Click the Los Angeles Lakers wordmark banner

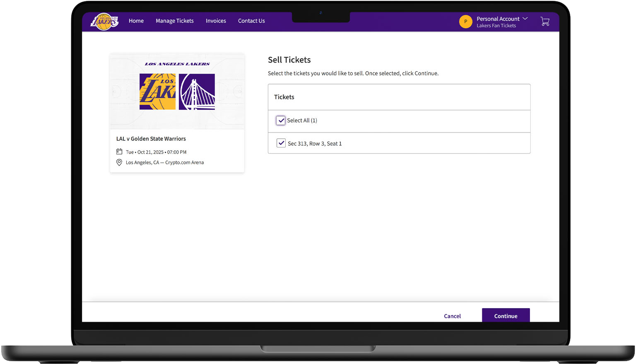177,64
